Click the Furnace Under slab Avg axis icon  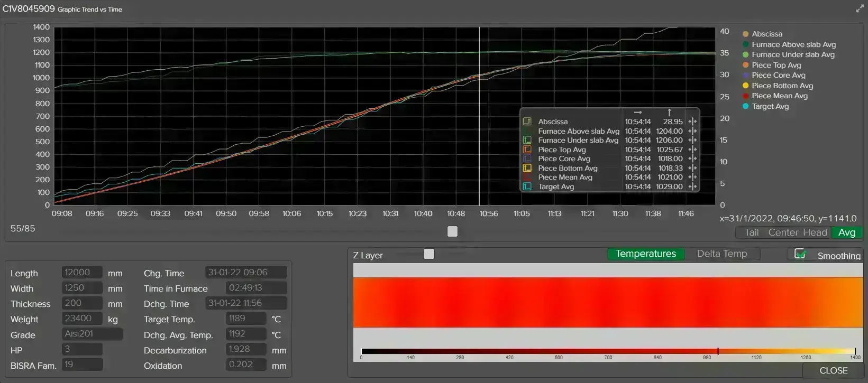527,140
